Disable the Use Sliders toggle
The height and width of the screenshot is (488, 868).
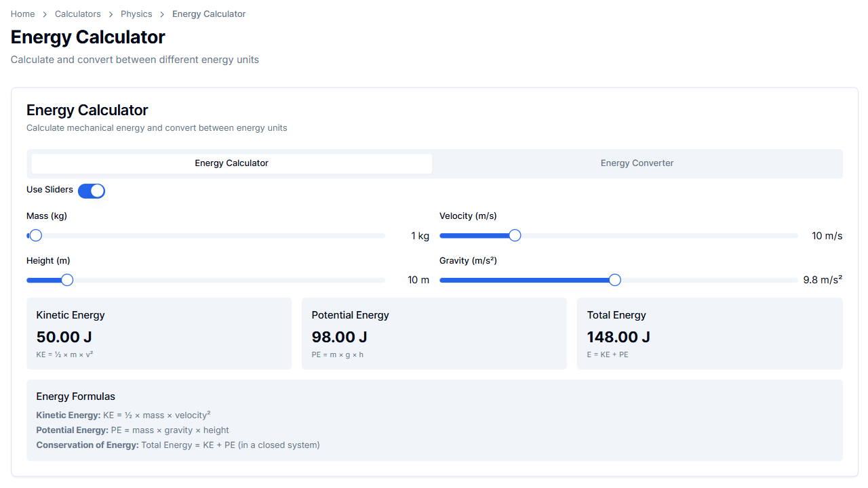click(x=92, y=190)
